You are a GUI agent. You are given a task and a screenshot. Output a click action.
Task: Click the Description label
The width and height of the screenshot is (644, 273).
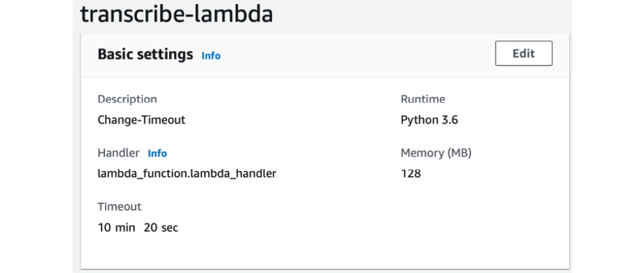[127, 99]
